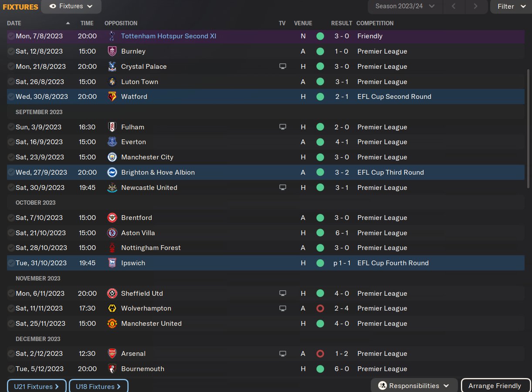This screenshot has width=532, height=392.
Task: Click the Arsenal club badge
Action: pos(112,354)
